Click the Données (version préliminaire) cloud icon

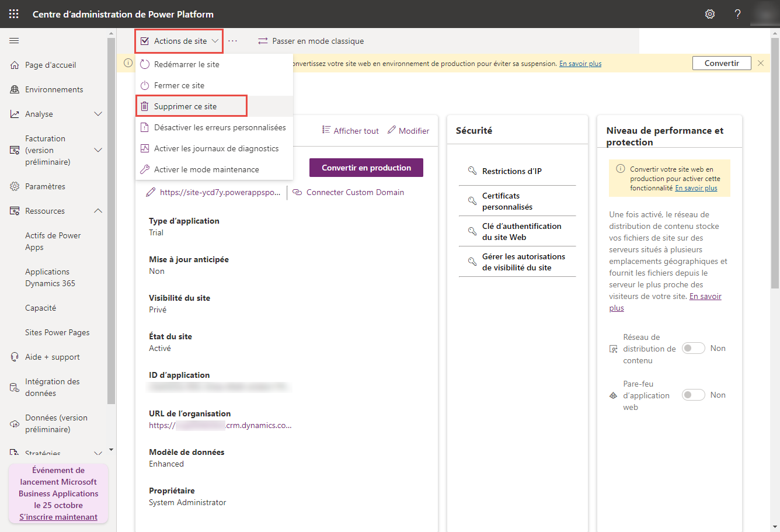[15, 423]
